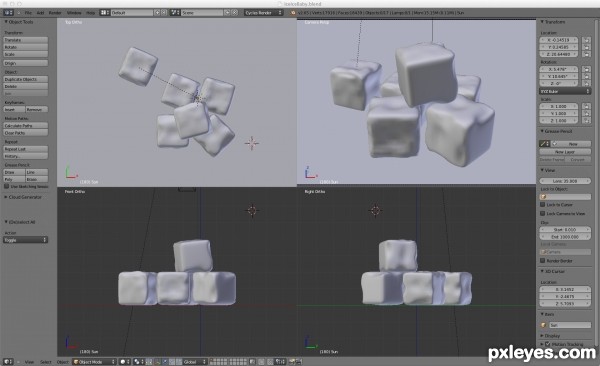This screenshot has width=600, height=366.
Task: Click the Sun object icon in the Item panel
Action: point(543,325)
